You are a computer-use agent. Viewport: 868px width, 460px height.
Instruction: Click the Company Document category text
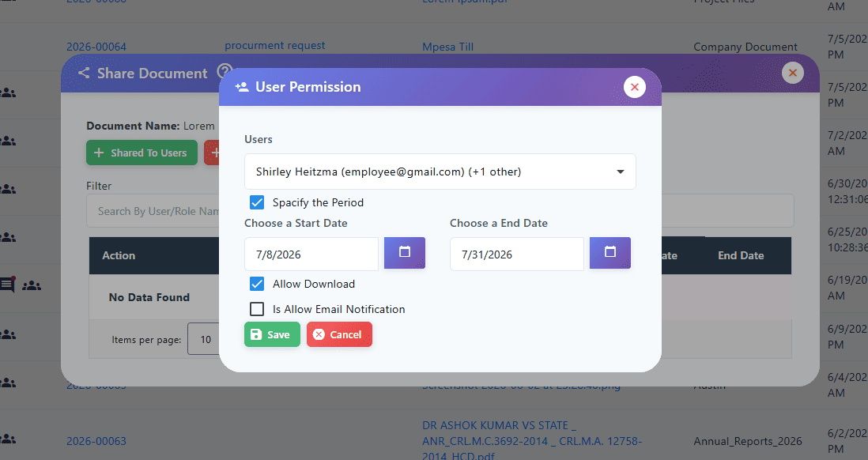click(x=745, y=47)
